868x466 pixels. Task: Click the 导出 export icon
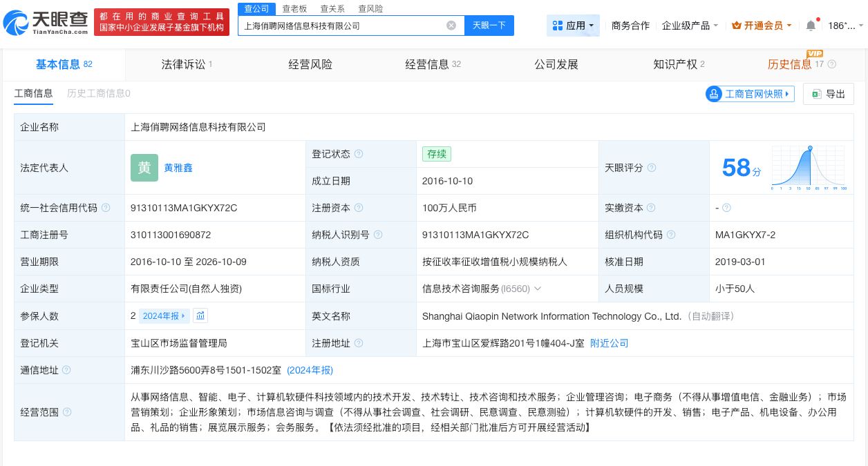[x=818, y=94]
